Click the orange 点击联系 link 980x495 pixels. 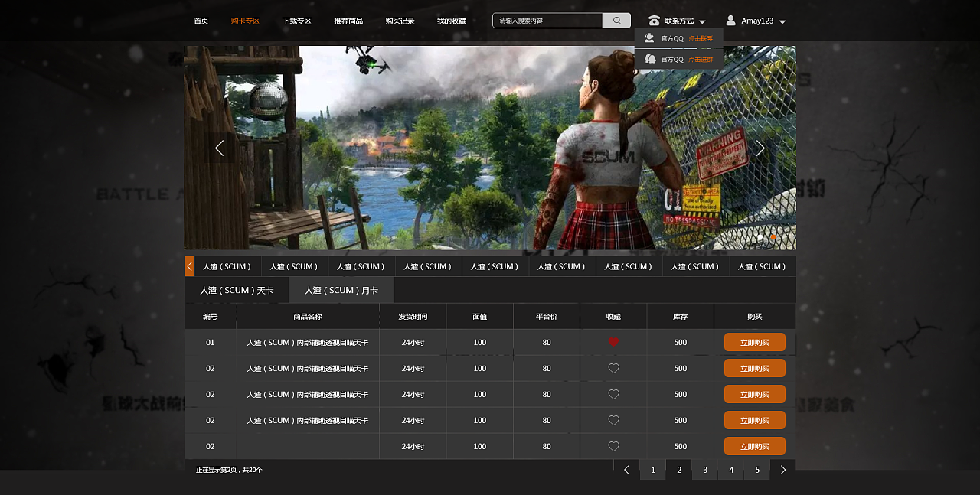(x=700, y=38)
